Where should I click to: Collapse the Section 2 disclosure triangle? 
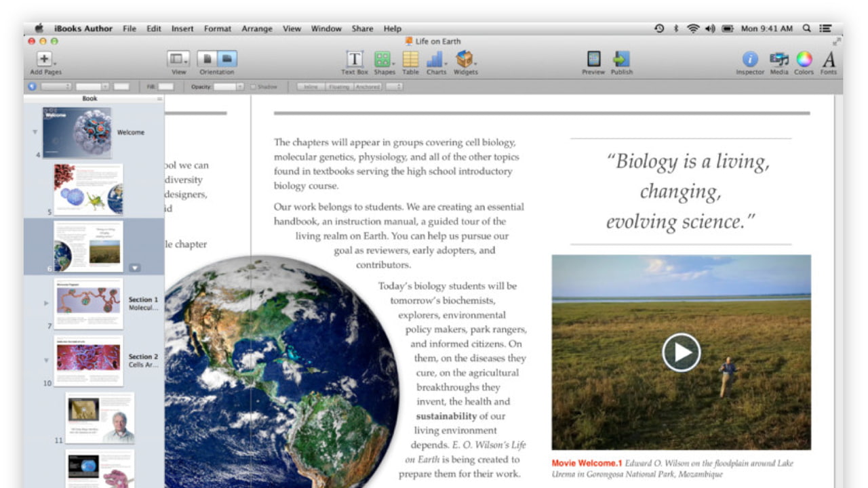point(46,360)
